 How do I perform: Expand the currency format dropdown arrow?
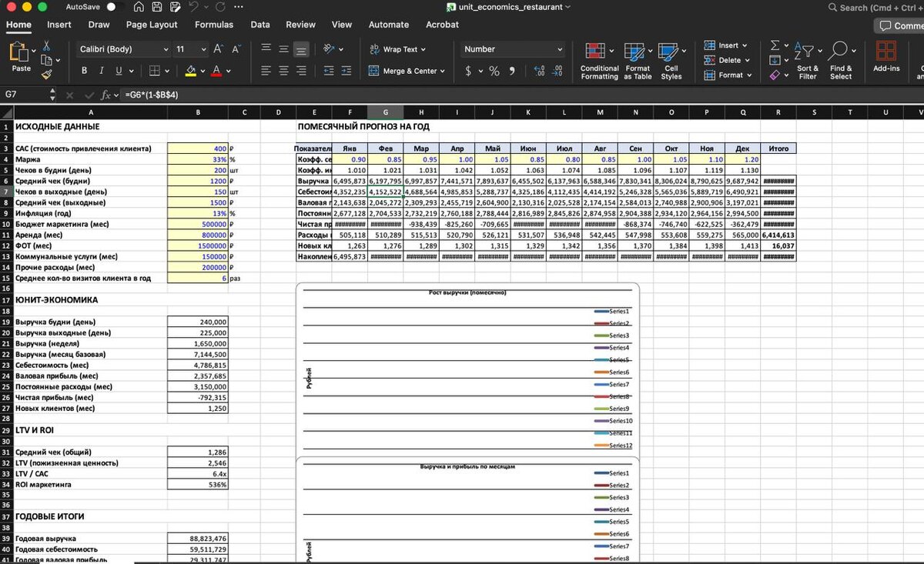click(x=480, y=71)
